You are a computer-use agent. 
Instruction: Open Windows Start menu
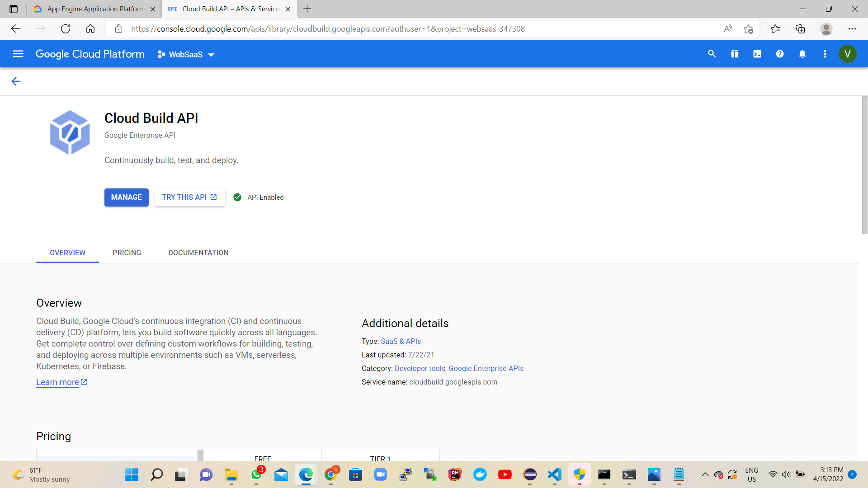(132, 474)
